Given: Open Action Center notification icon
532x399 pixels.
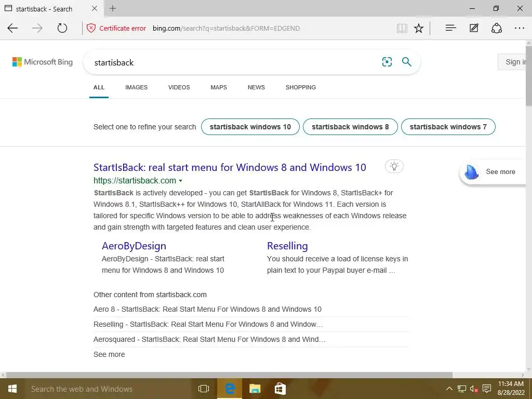Looking at the screenshot, I should coord(487,389).
